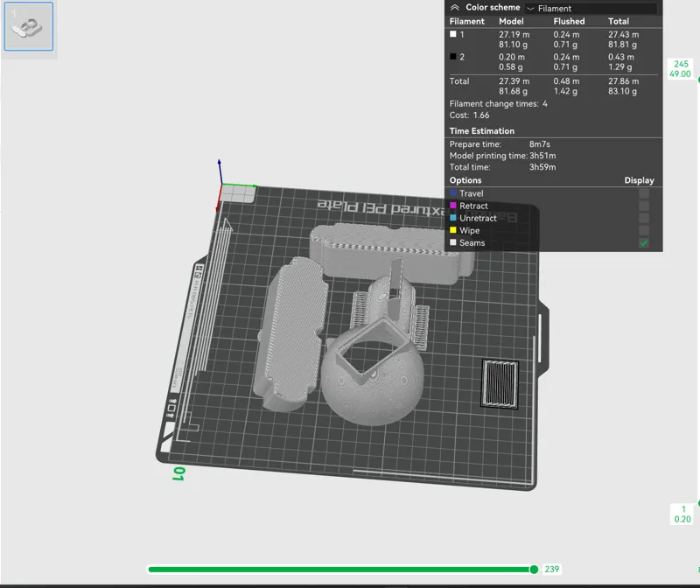Viewport: 700px width, 588px height.
Task: Toggle Travel display checkbox
Action: [x=644, y=193]
